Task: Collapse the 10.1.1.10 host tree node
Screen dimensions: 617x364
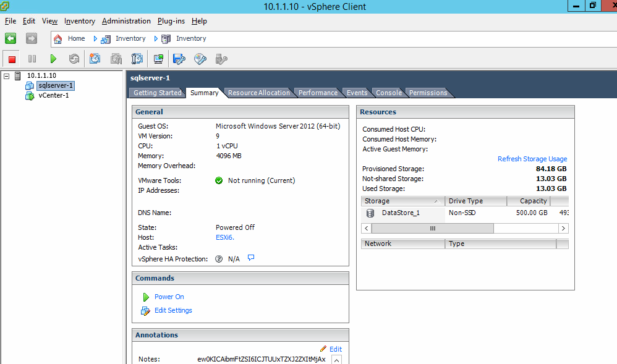Action: [x=6, y=76]
